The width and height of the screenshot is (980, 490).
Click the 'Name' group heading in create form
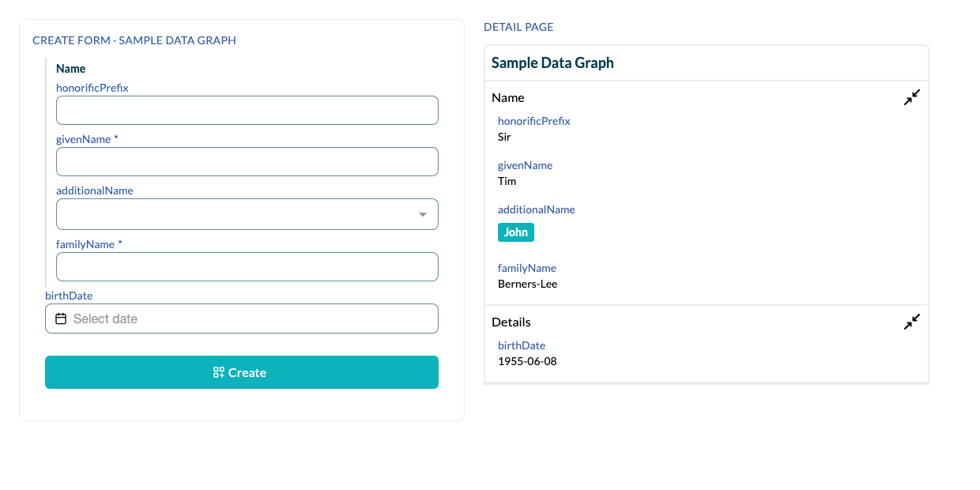(71, 69)
